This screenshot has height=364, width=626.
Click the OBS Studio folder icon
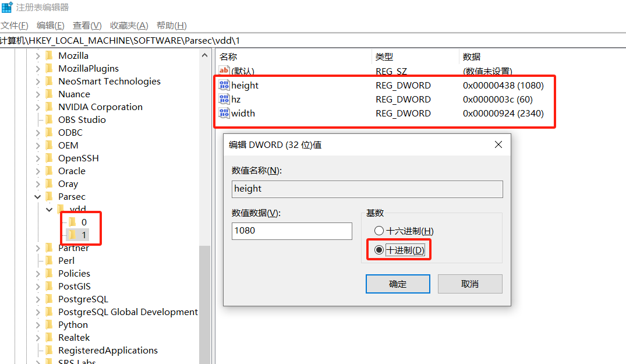pos(49,119)
